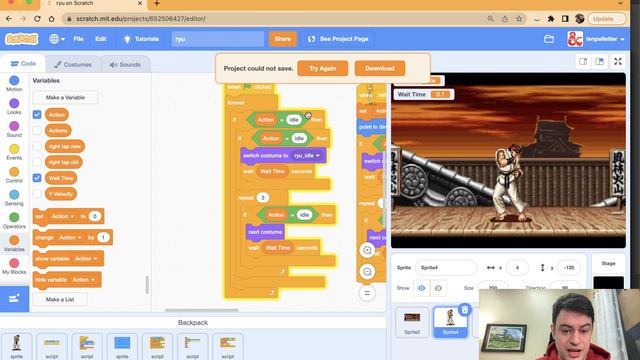Select the Stage backdrop thumbnail
This screenshot has height=360, width=640.
[x=608, y=281]
